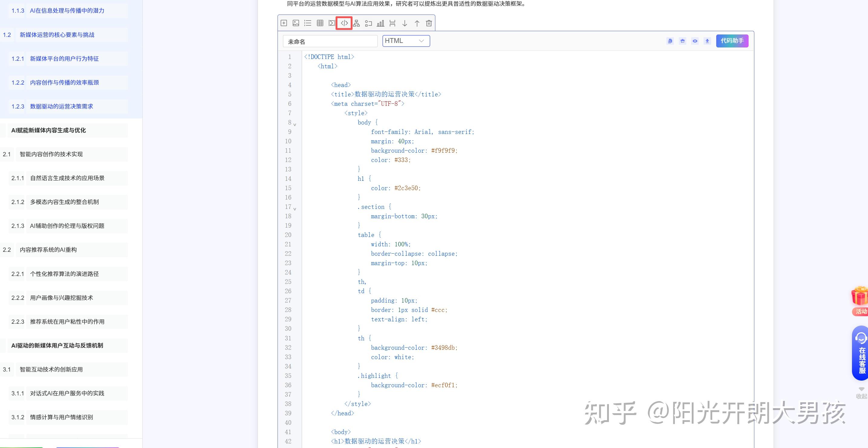
Task: Click the copy code icon
Action: 670,41
